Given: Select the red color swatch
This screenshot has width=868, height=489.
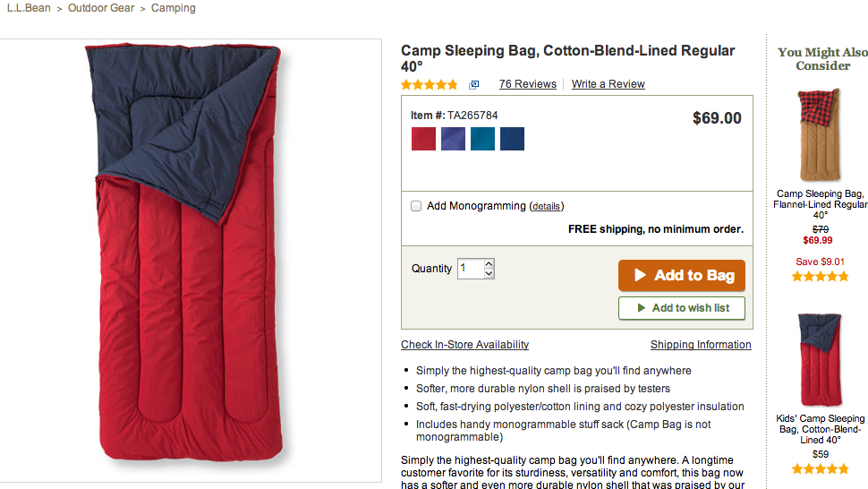Looking at the screenshot, I should click(x=423, y=139).
